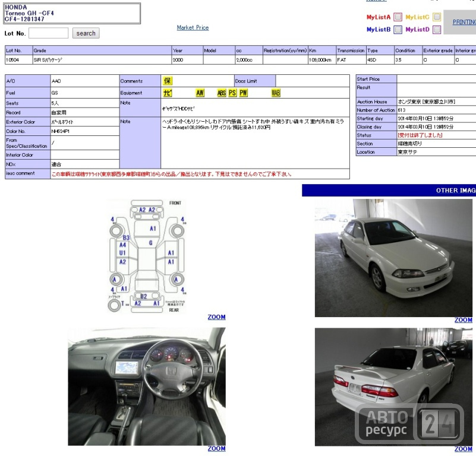This screenshot has width=476, height=456.
Task: Click the PW equipment icon
Action: pyautogui.click(x=243, y=93)
